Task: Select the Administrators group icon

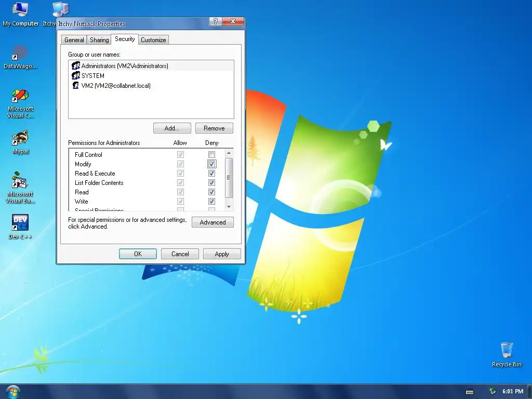Action: pos(76,65)
